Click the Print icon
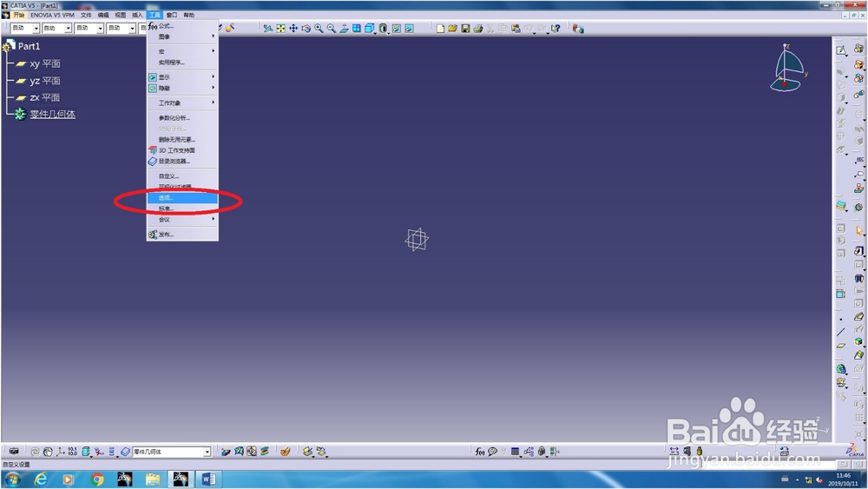The image size is (868, 489). [478, 29]
